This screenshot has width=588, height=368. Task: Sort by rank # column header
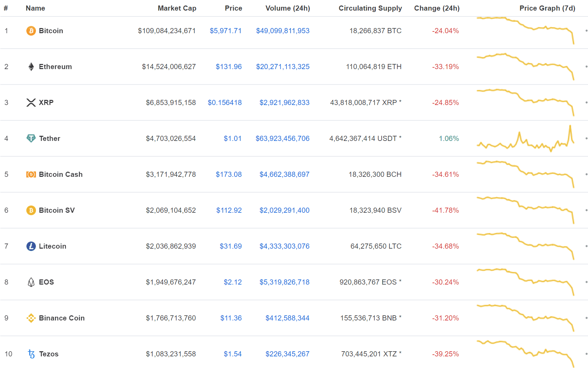point(6,8)
